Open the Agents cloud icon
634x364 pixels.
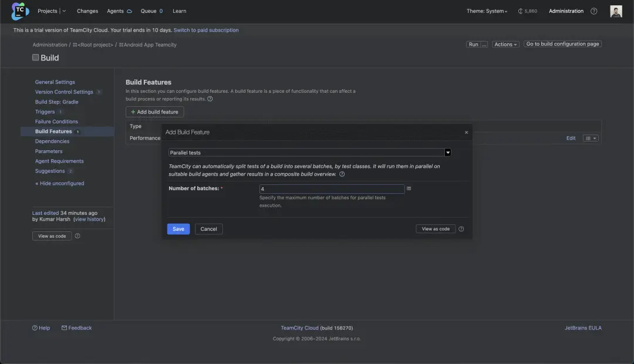[x=129, y=11]
